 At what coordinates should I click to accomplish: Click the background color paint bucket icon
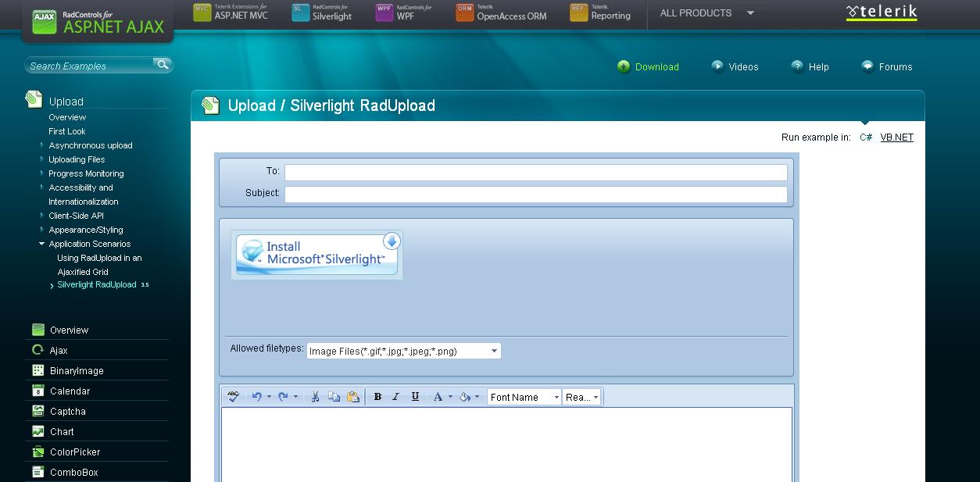tap(464, 397)
